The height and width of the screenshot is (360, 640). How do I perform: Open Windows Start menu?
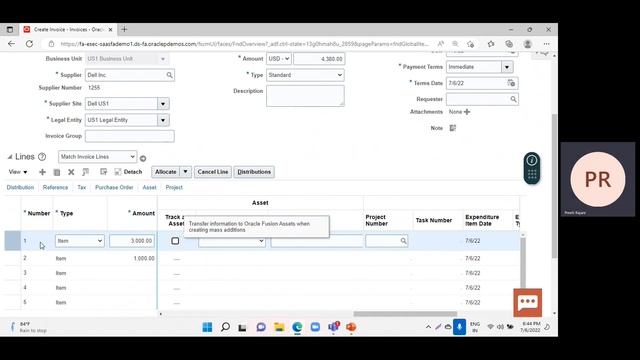pos(207,327)
